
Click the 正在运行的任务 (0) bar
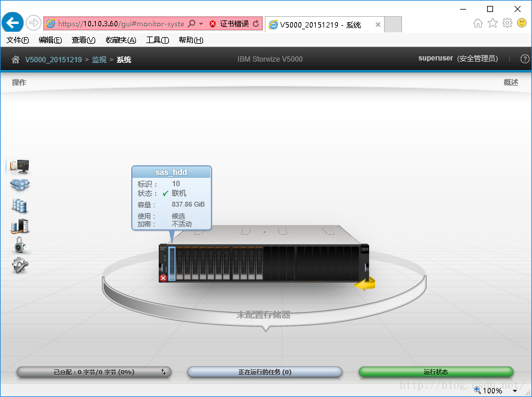click(265, 372)
